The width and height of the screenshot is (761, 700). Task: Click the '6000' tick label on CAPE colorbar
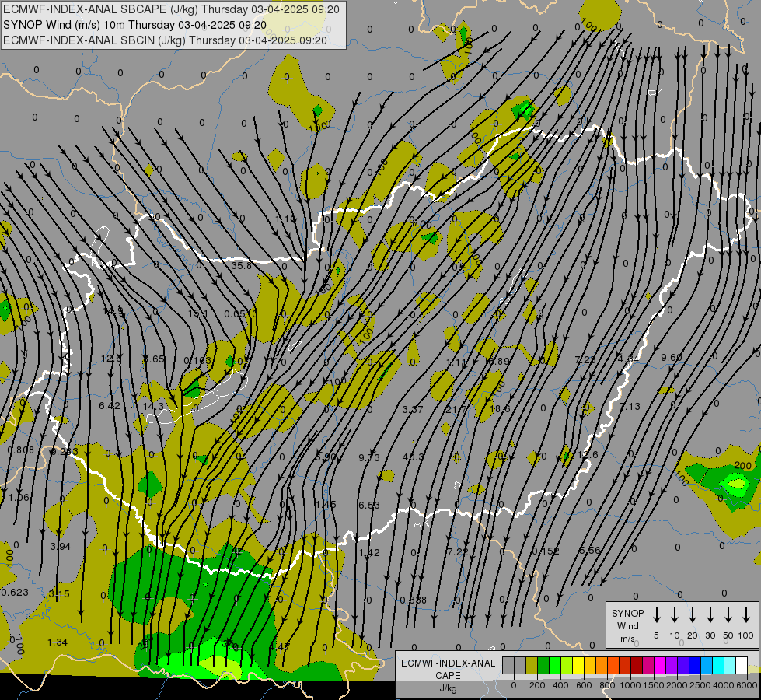pos(747,685)
